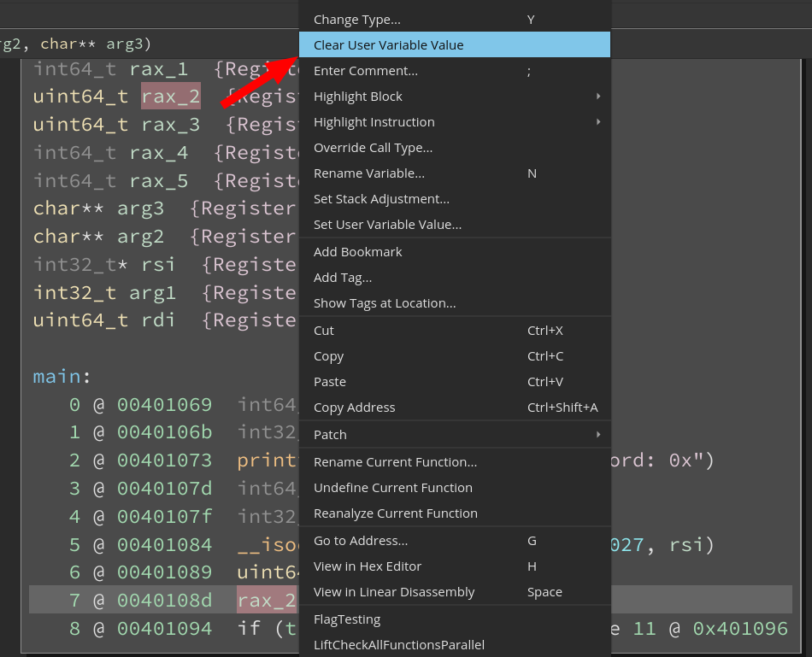This screenshot has height=657, width=812.
Task: Choose View in Hex Editor
Action: pyautogui.click(x=455, y=566)
